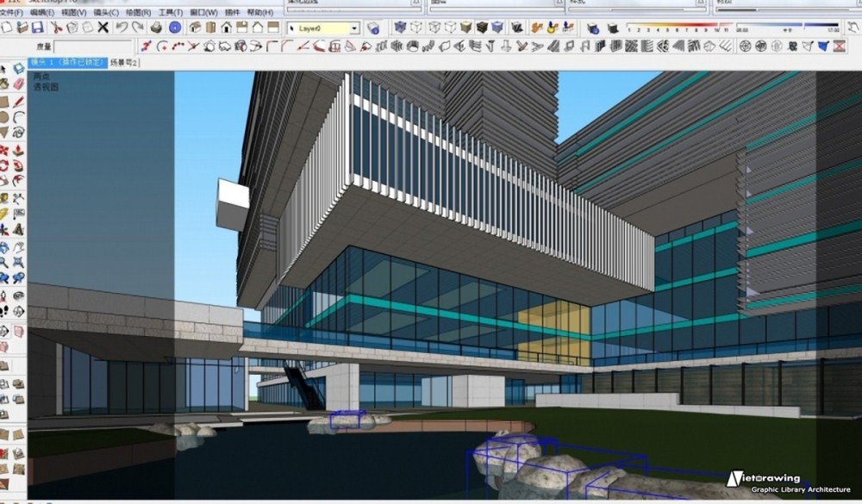The width and height of the screenshot is (862, 504).
Task: Open the 镜头(C) camera menu
Action: tap(106, 12)
